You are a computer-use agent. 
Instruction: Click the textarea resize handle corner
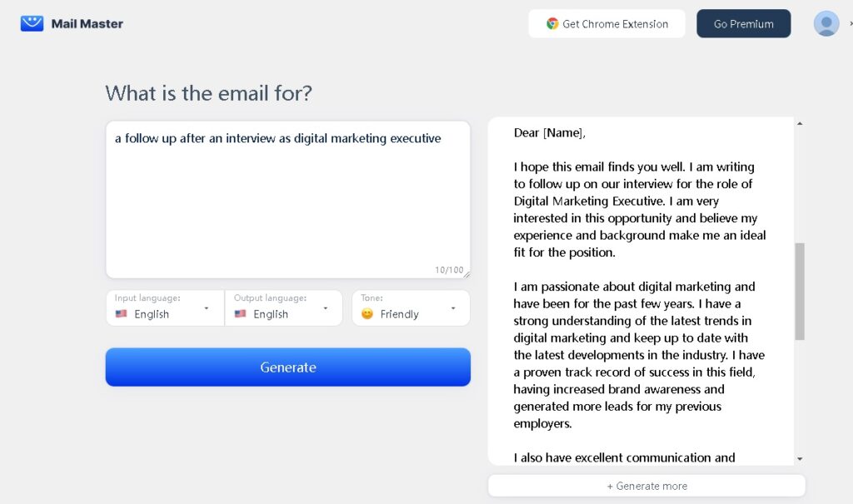click(x=466, y=274)
